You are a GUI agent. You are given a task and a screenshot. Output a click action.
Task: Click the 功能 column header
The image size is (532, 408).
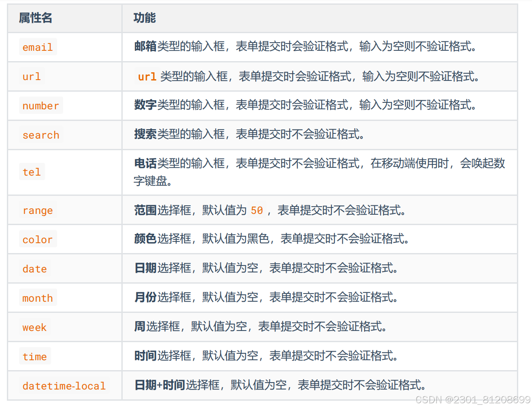coord(145,18)
